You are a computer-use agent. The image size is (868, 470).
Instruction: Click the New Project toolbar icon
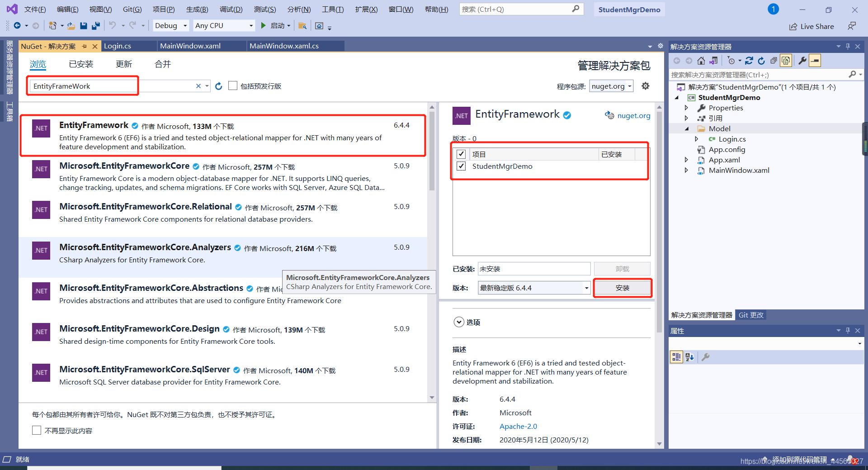53,26
